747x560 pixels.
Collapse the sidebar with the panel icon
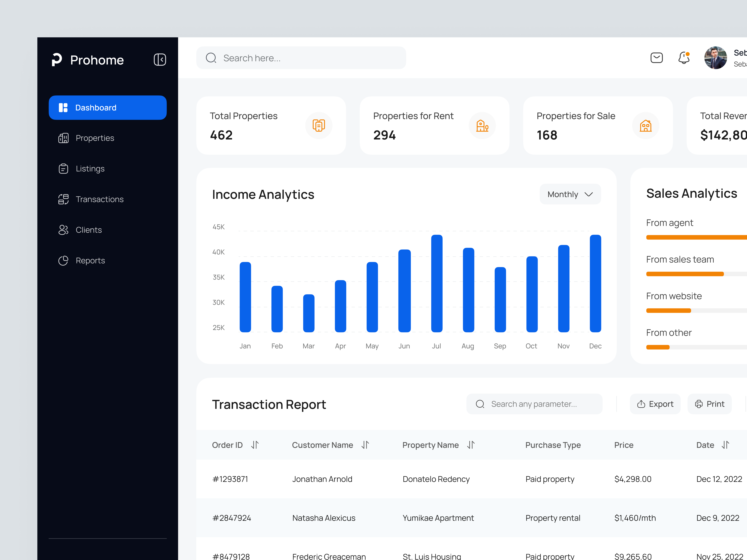pyautogui.click(x=160, y=59)
